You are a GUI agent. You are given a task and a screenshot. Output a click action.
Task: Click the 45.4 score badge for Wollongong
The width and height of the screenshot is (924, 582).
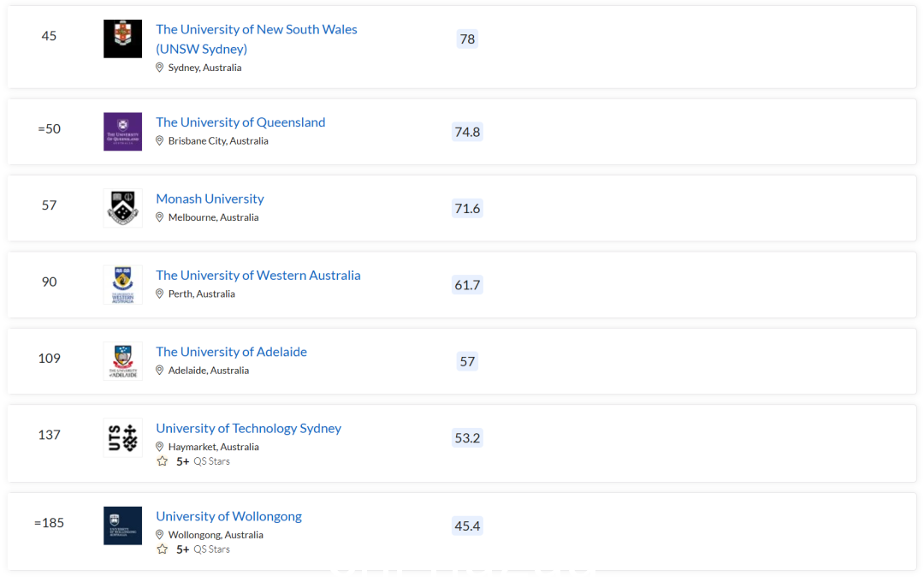[x=467, y=526]
